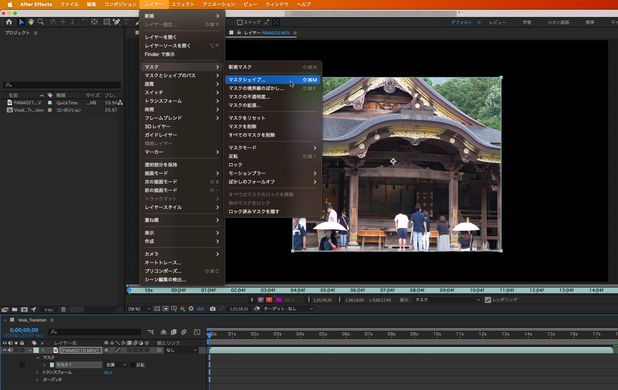Click the snapshot camera icon below viewer
Viewport: 618px width, 390px height.
(213, 309)
